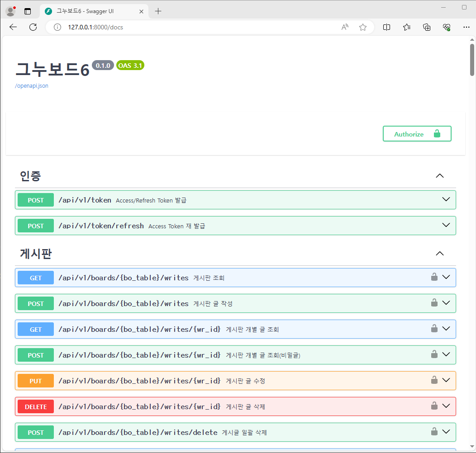476x453 pixels.
Task: Open the Collections icon in toolbar
Action: coord(426,27)
